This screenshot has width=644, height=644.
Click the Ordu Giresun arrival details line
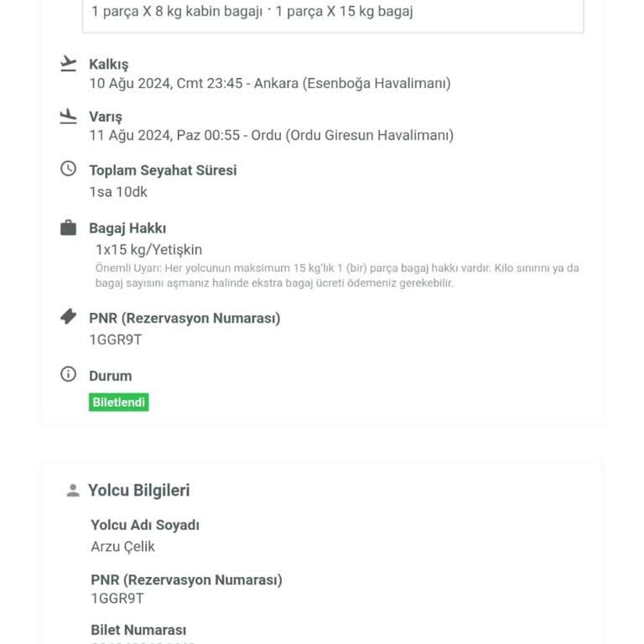click(x=272, y=136)
